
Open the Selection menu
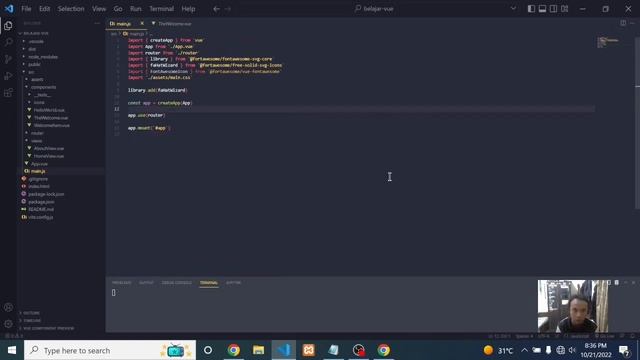coord(71,9)
